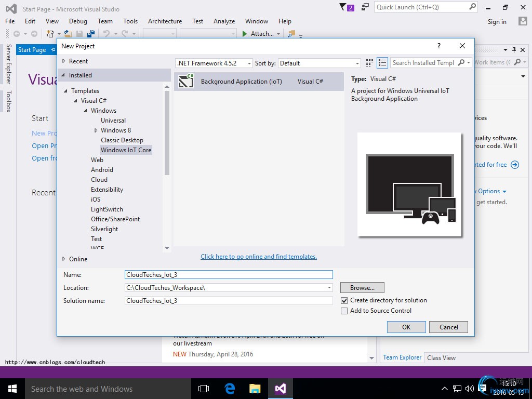Viewport: 532px width, 399px height.
Task: Click the Background Application (IoT) template icon
Action: tap(186, 82)
